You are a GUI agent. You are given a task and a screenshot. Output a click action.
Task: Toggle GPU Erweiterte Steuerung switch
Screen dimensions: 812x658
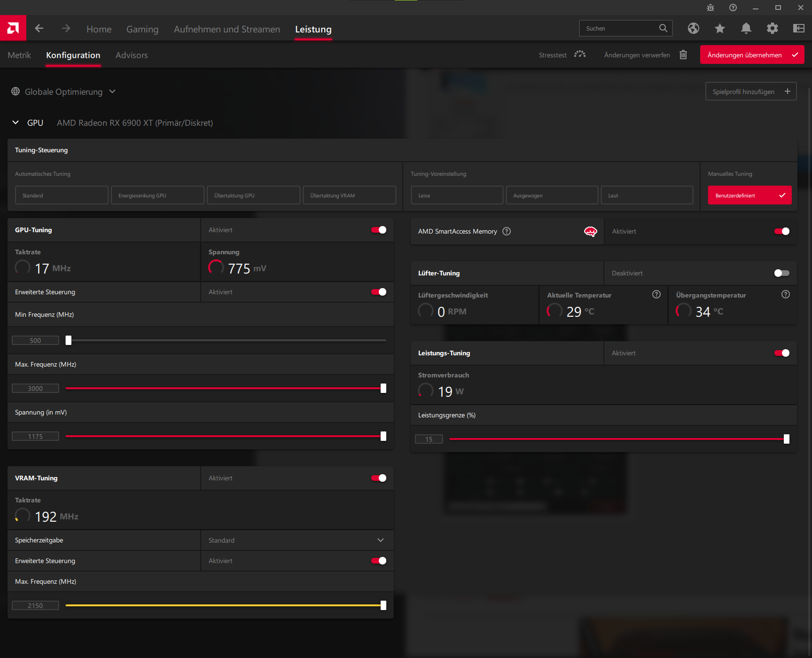coord(379,292)
